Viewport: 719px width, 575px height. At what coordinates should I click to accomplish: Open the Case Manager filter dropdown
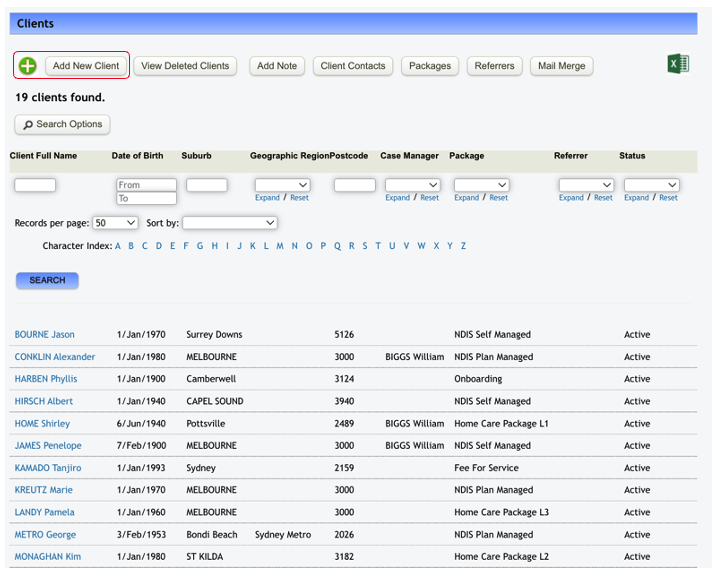click(412, 185)
